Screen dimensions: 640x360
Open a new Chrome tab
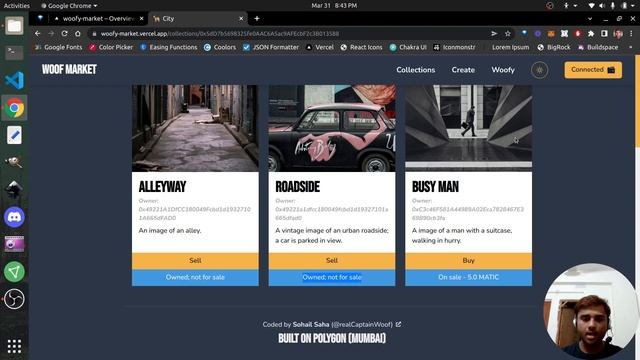click(257, 18)
